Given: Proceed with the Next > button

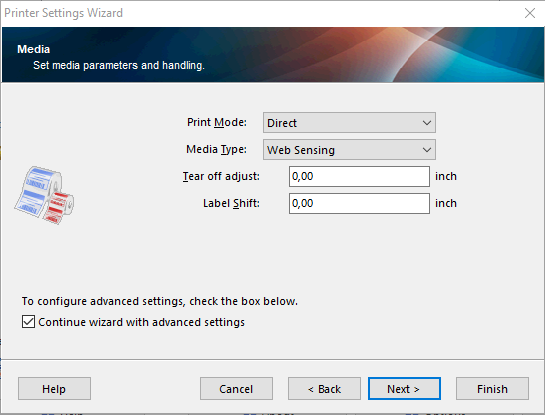Looking at the screenshot, I should pos(404,389).
